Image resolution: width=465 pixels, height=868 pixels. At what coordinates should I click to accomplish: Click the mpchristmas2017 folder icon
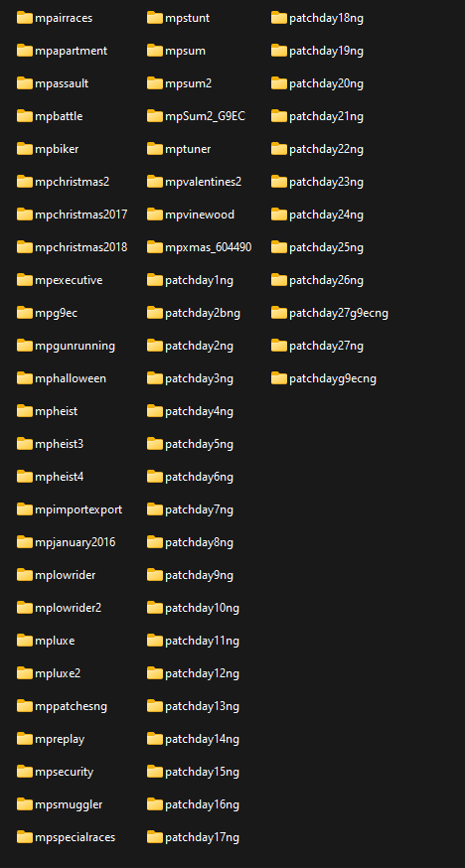pyautogui.click(x=25, y=215)
